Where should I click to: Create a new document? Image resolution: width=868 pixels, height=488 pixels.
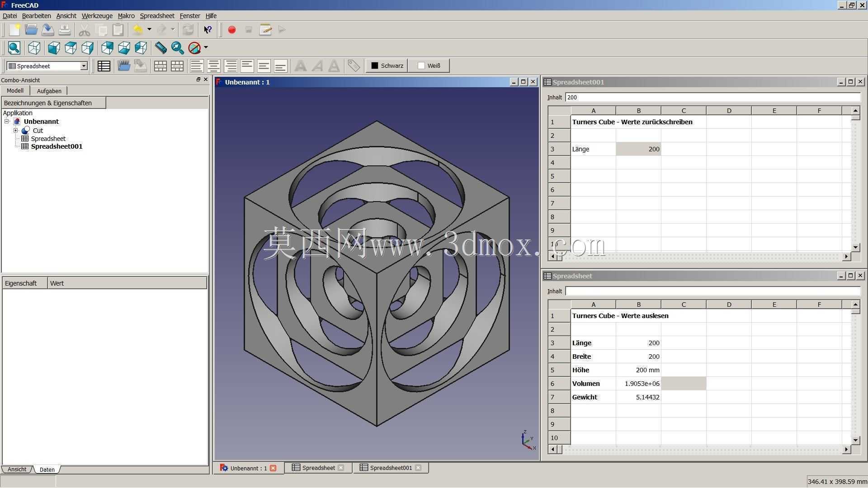coord(14,30)
